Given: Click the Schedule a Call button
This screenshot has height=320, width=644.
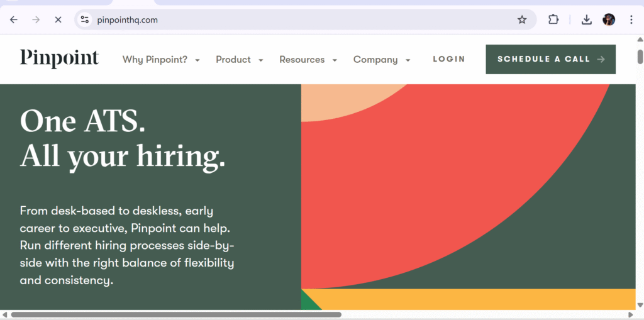Looking at the screenshot, I should [550, 59].
